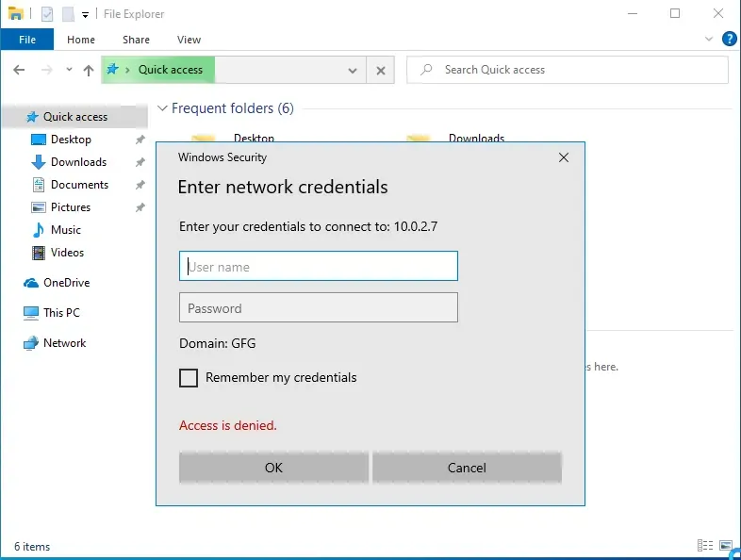Select This PC in the navigation pane
Image resolution: width=741 pixels, height=560 pixels.
[61, 313]
